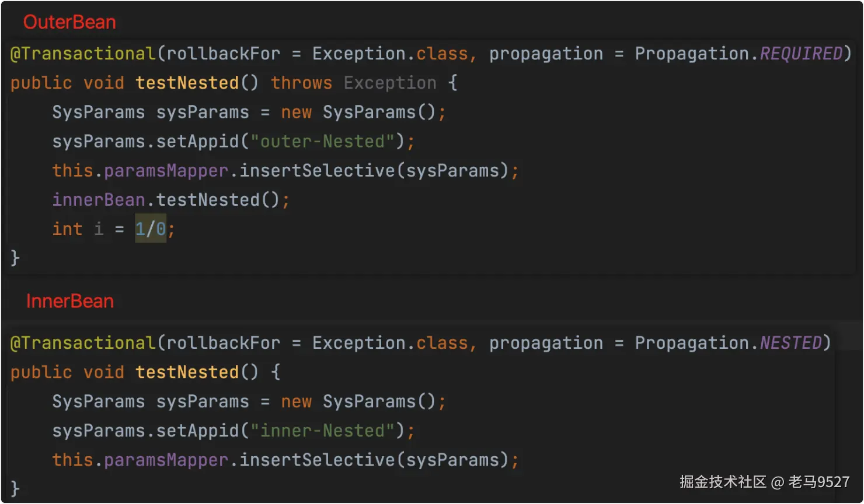Click the grayed Exception after throws

click(x=390, y=83)
